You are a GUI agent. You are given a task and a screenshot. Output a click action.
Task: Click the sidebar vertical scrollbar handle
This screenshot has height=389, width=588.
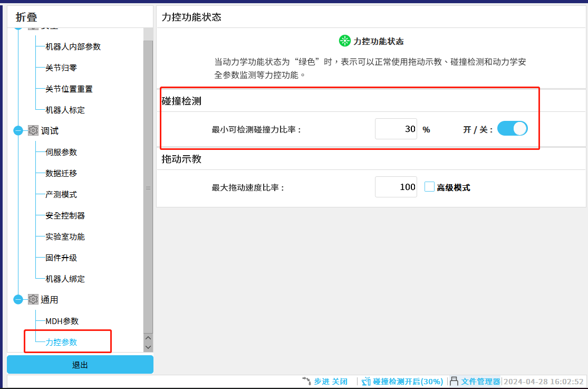click(x=148, y=187)
